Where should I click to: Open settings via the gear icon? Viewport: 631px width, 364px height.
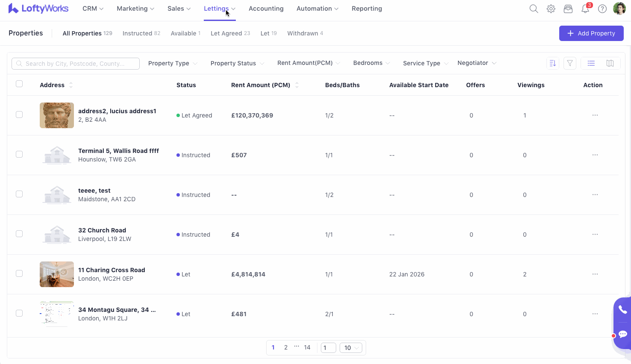tap(551, 9)
